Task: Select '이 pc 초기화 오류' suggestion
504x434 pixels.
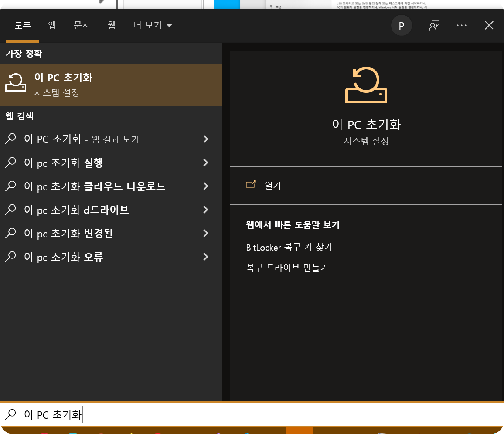Action: coord(111,257)
